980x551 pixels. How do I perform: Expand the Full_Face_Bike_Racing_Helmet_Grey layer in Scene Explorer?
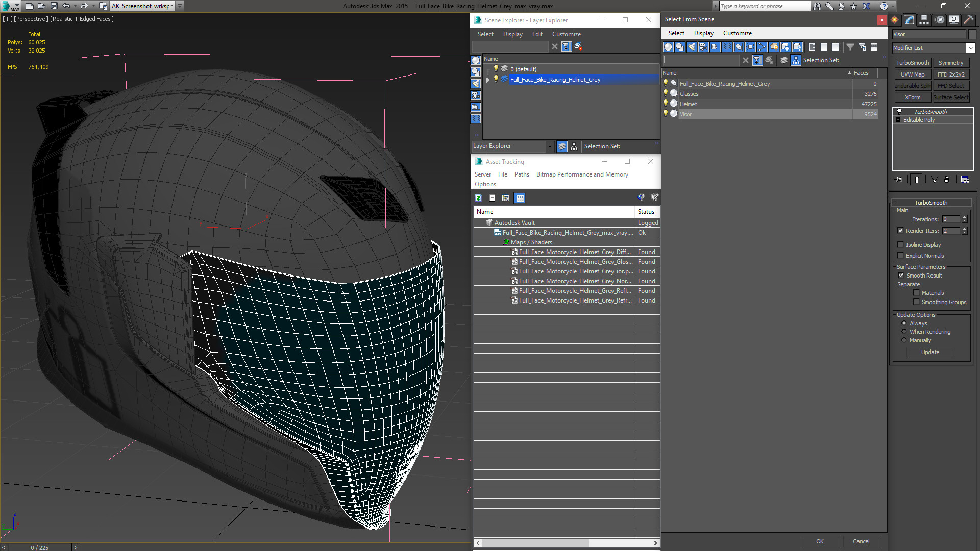[488, 80]
